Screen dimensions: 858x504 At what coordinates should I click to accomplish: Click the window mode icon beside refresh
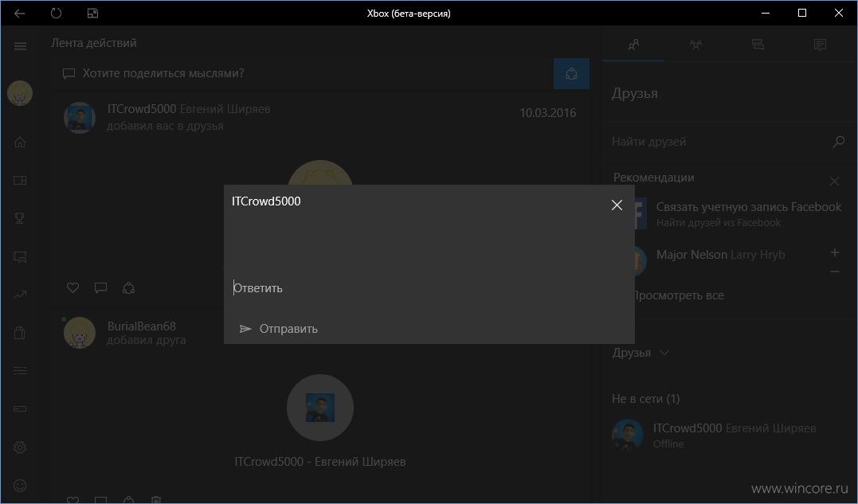point(92,13)
